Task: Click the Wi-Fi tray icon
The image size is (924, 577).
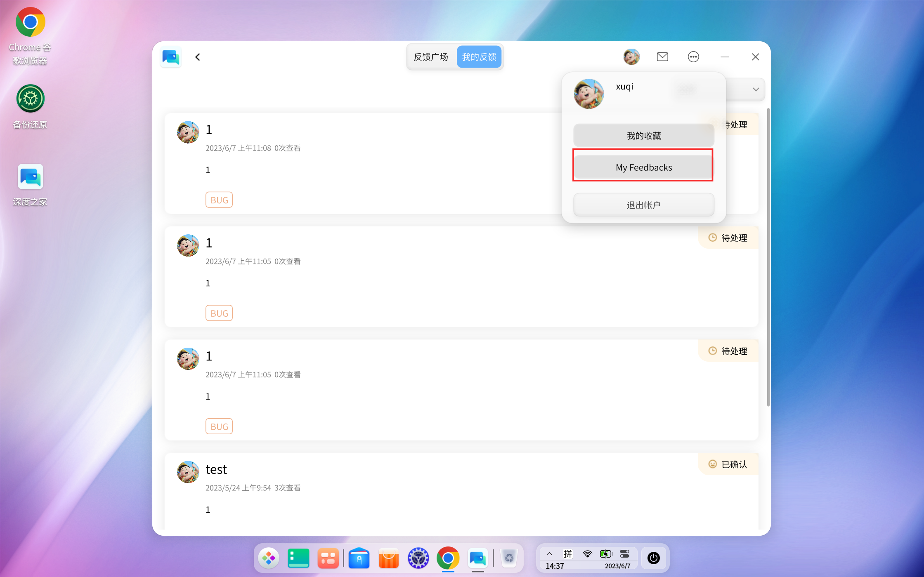Action: pyautogui.click(x=587, y=554)
